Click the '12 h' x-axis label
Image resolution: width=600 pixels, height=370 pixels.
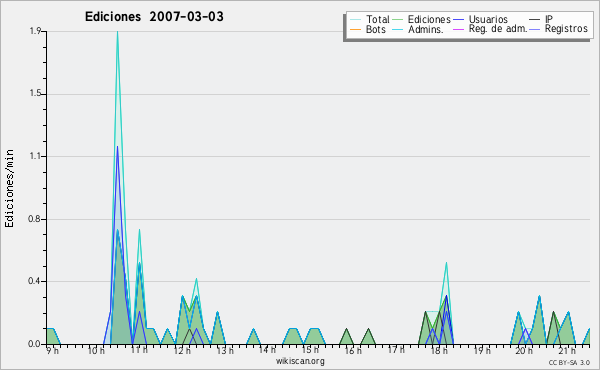pos(182,350)
